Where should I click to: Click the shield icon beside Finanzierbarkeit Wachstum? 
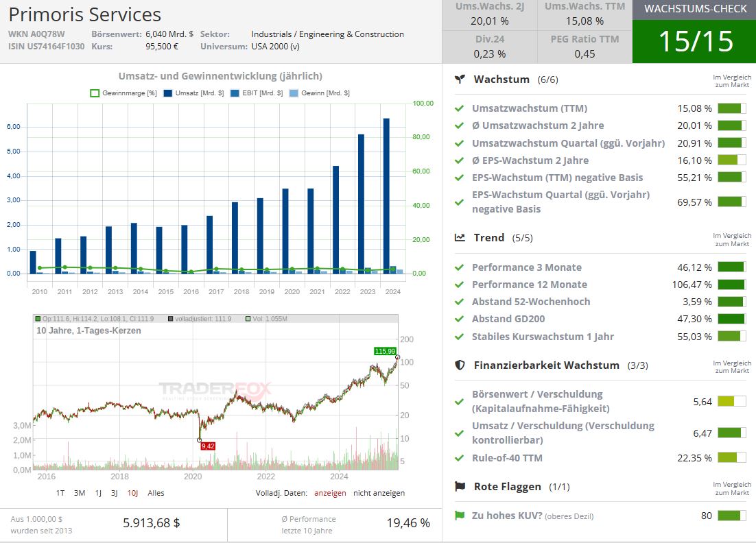pyautogui.click(x=460, y=365)
